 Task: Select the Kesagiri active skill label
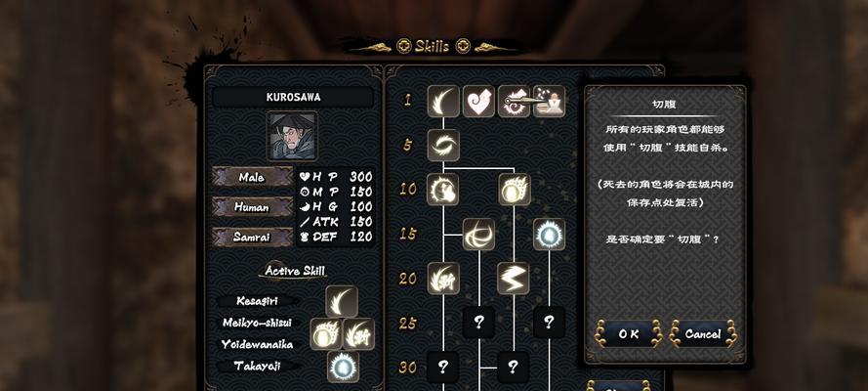point(258,301)
